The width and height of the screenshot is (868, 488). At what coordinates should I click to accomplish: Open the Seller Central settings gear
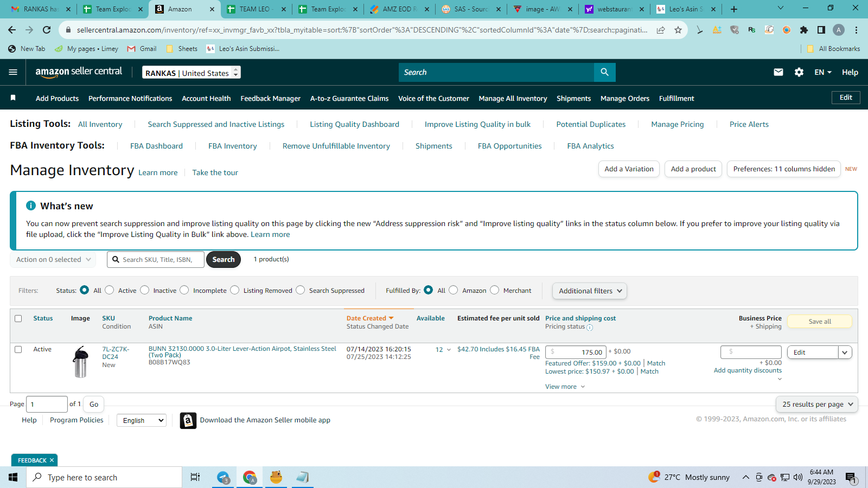799,72
